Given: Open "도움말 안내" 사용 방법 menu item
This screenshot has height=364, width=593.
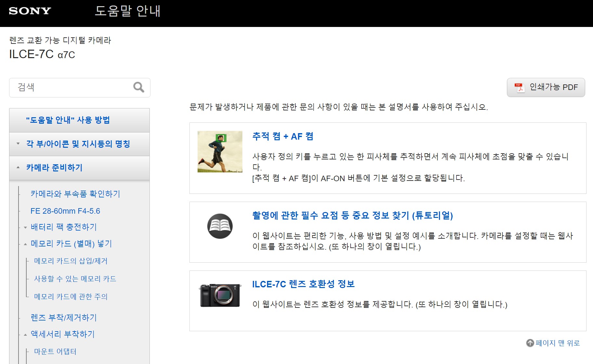Looking at the screenshot, I should point(80,120).
